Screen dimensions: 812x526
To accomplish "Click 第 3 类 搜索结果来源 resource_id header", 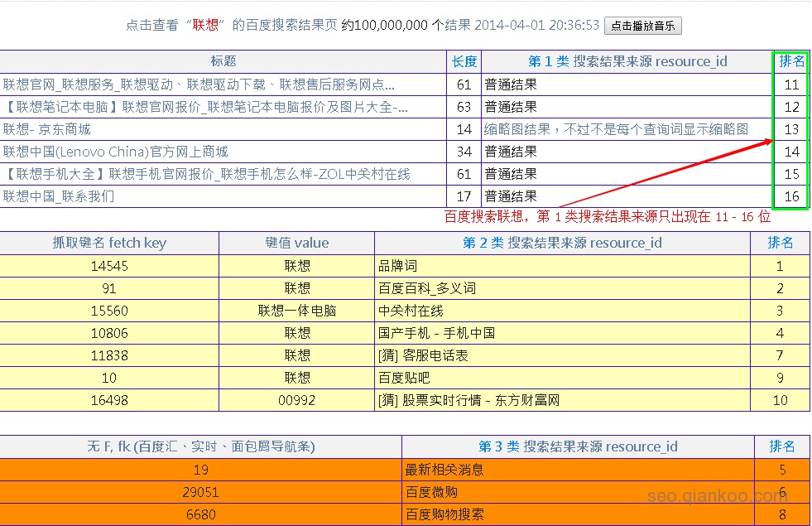I will click(578, 446).
